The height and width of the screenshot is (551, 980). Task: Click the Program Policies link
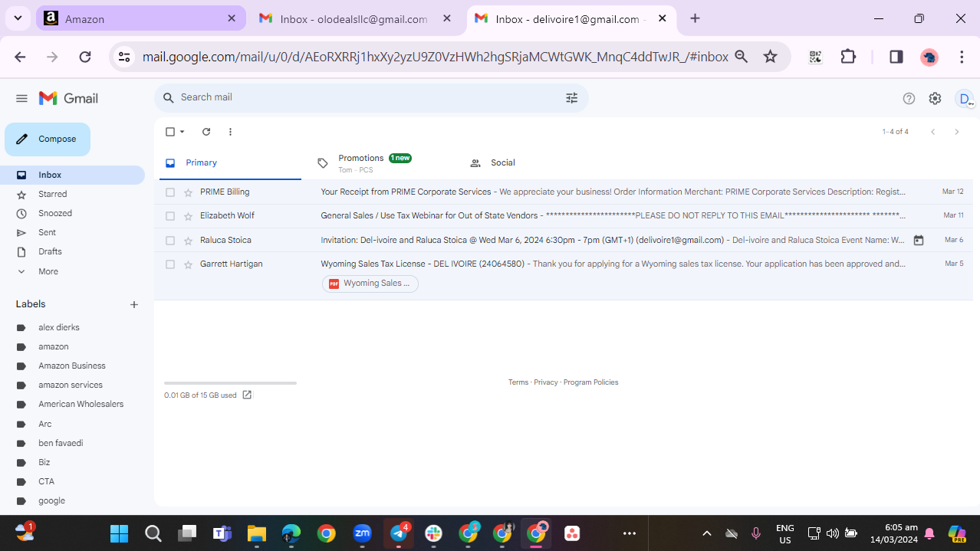pos(590,382)
